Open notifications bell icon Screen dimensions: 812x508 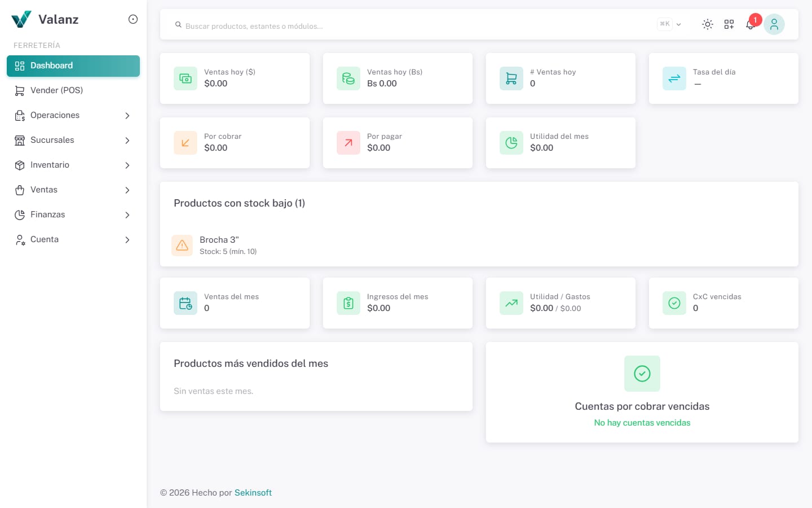click(x=751, y=24)
